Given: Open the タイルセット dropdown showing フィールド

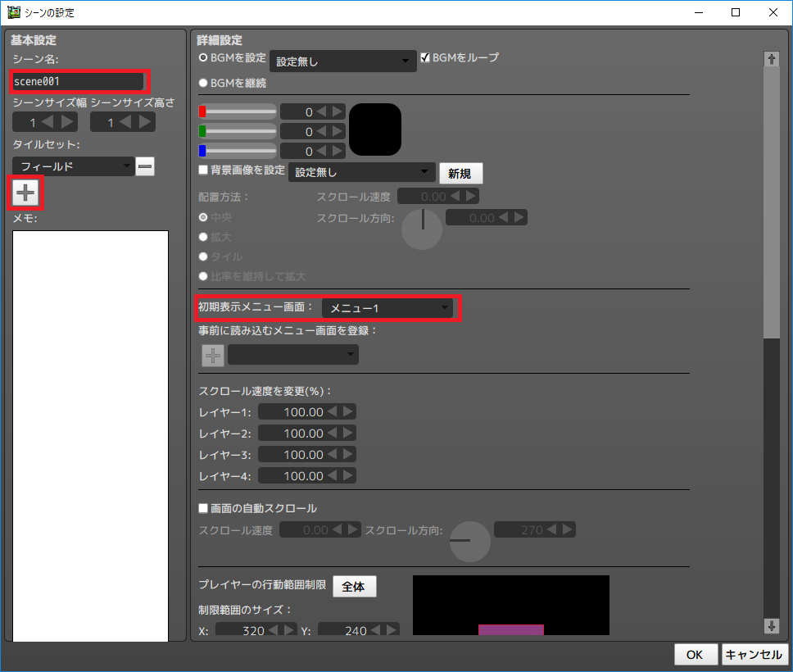Looking at the screenshot, I should tap(72, 166).
